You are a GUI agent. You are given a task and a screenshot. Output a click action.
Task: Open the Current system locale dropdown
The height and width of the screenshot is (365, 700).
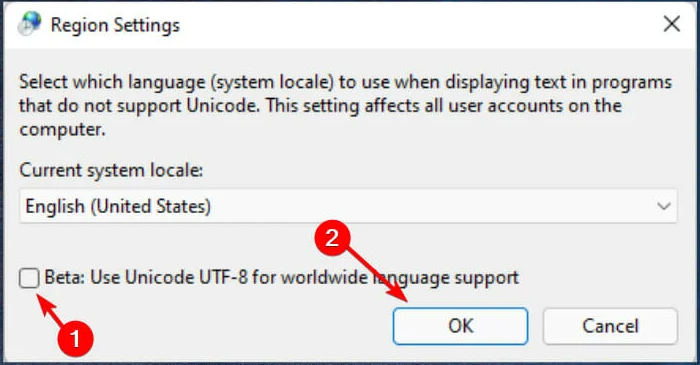coord(348,206)
